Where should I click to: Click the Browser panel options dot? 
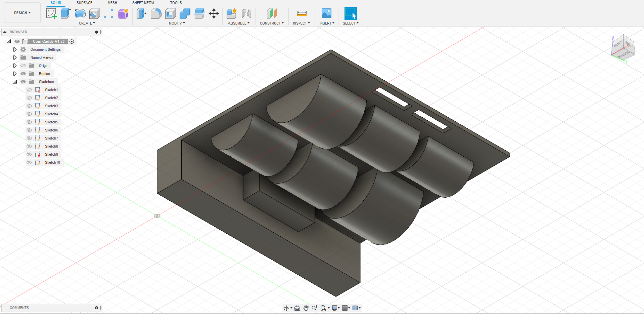point(97,32)
